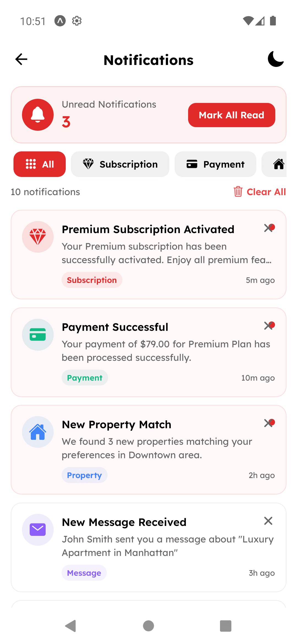Dismiss the Premium Subscription Activated notification
This screenshot has height=644, width=297.
click(269, 228)
